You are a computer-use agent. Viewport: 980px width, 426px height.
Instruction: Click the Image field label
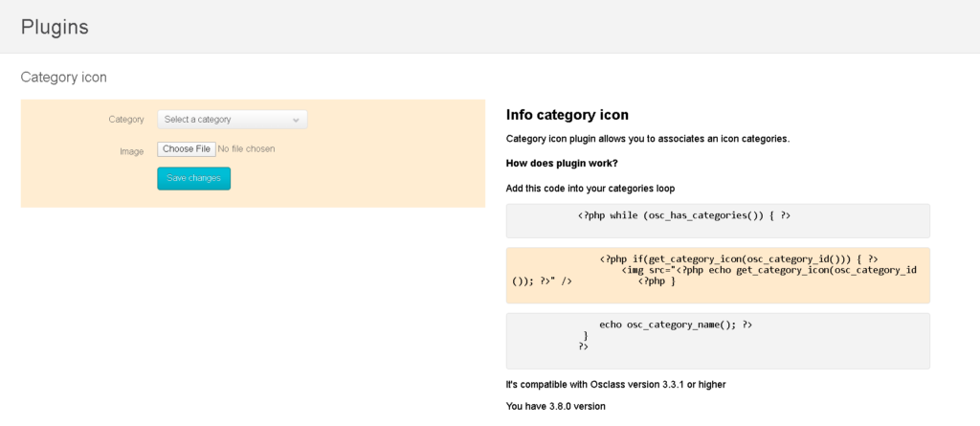132,150
